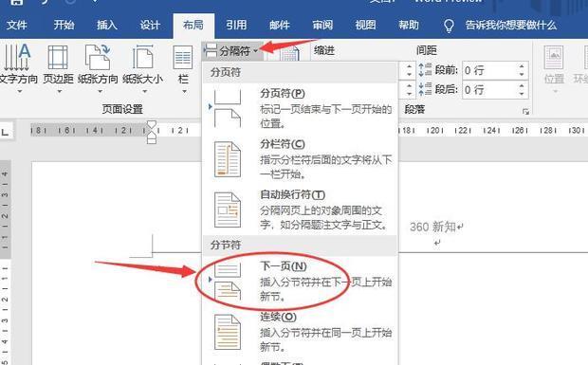The image size is (588, 365).
Task: Click the indent marker on the ruler
Action: [x=151, y=132]
